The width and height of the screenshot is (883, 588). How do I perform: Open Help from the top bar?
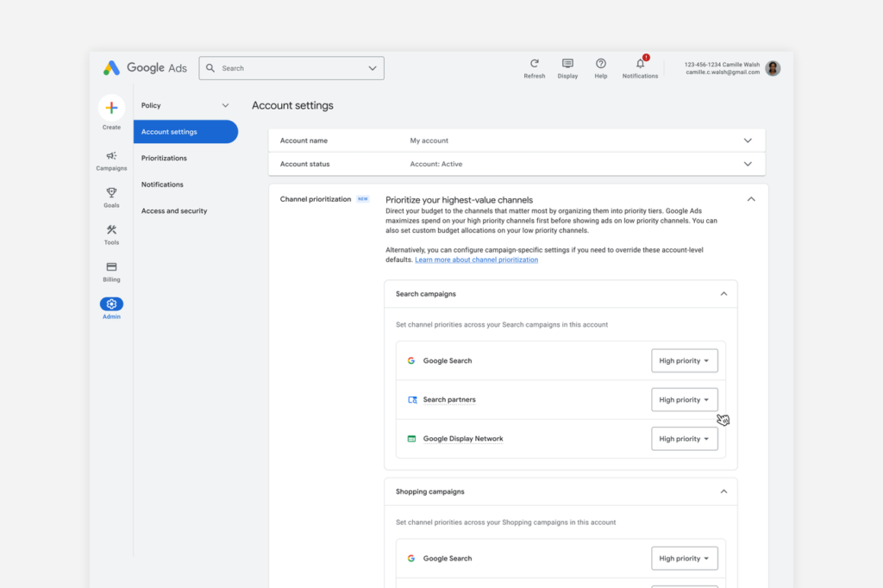(601, 63)
